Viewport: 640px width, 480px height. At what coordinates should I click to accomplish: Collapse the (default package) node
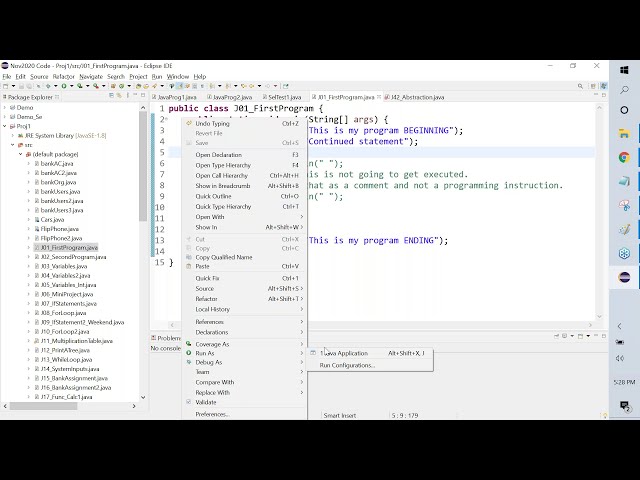click(x=20, y=154)
